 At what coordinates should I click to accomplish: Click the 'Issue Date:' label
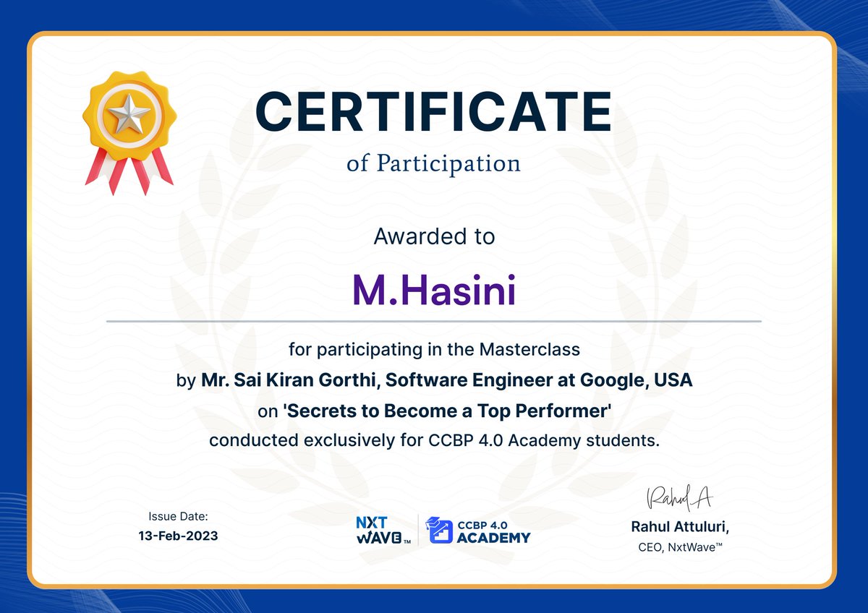point(178,517)
